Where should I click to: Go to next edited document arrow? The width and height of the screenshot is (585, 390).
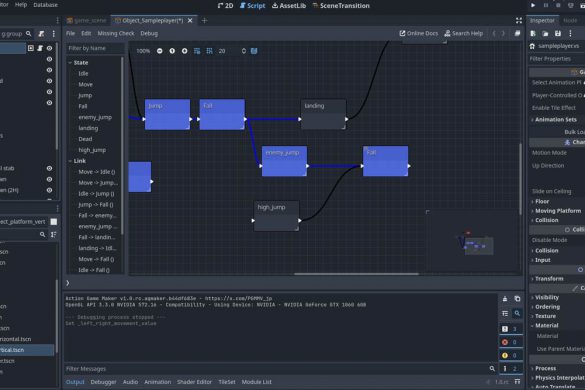[503, 33]
